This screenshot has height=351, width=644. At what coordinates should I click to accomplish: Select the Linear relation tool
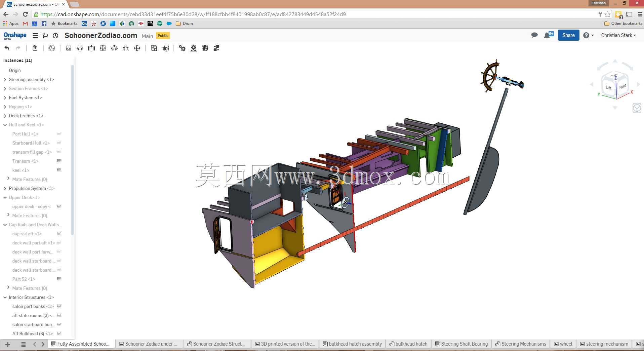(216, 48)
